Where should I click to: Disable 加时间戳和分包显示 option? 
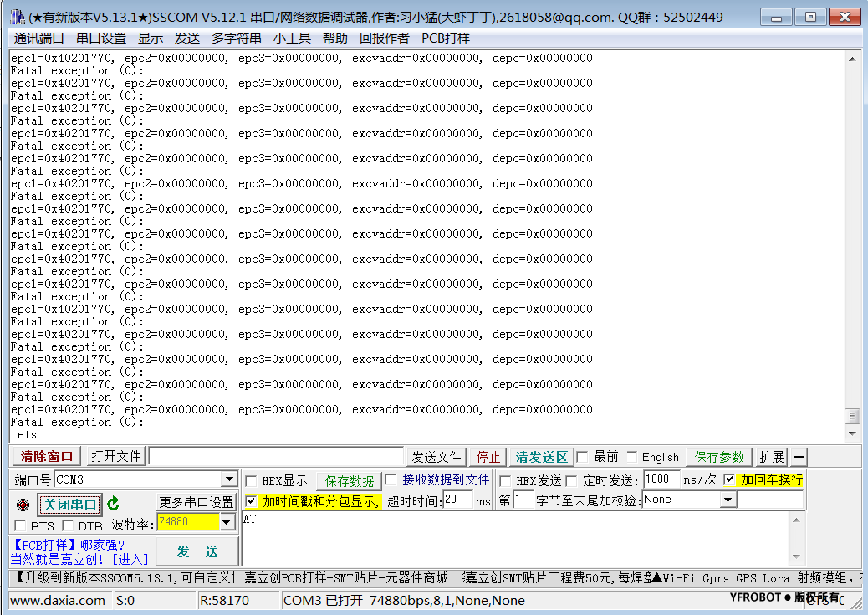[x=251, y=502]
